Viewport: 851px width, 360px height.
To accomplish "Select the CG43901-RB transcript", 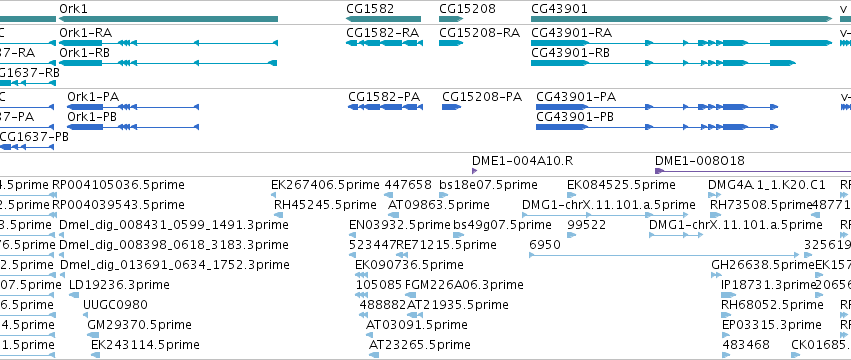I will pyautogui.click(x=663, y=63).
